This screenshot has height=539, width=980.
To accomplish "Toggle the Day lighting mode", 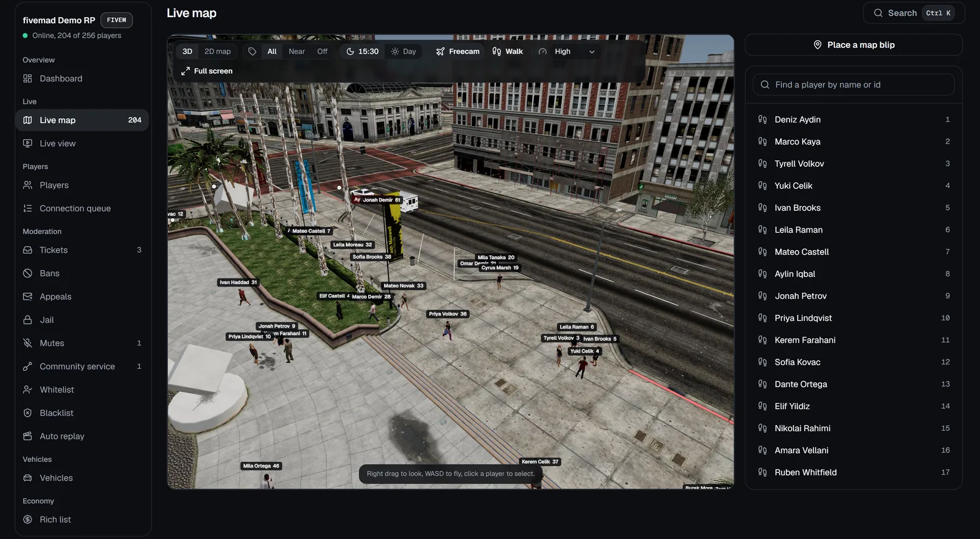I will [x=404, y=51].
